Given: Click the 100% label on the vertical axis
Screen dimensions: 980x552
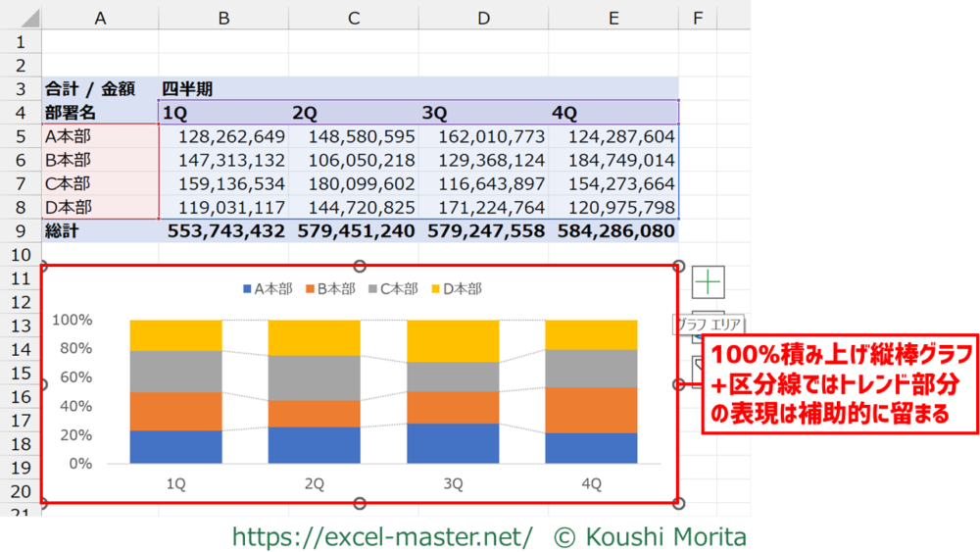Looking at the screenshot, I should (72, 320).
